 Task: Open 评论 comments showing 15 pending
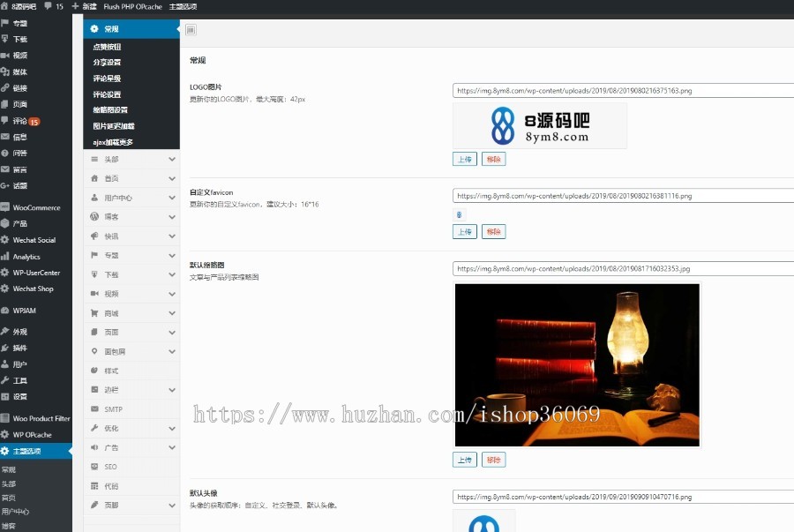pos(21,120)
